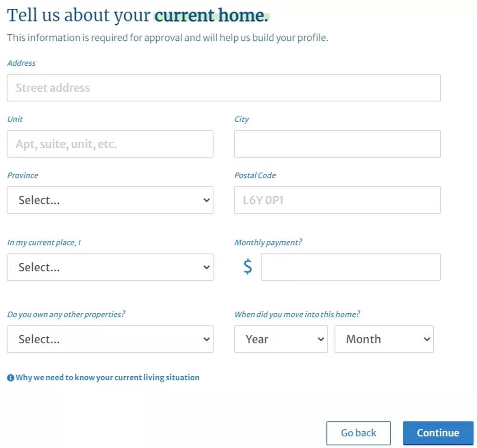
Task: Click the Continue button
Action: (438, 433)
